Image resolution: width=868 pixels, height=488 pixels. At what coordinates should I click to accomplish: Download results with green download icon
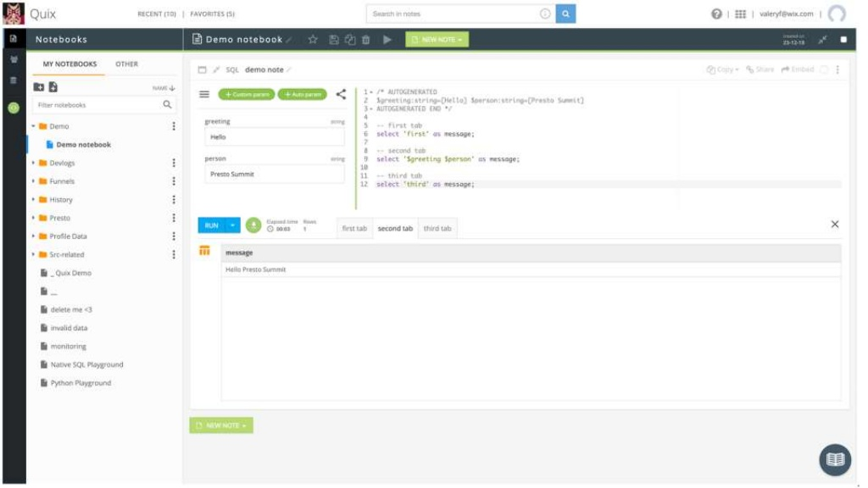pyautogui.click(x=253, y=225)
